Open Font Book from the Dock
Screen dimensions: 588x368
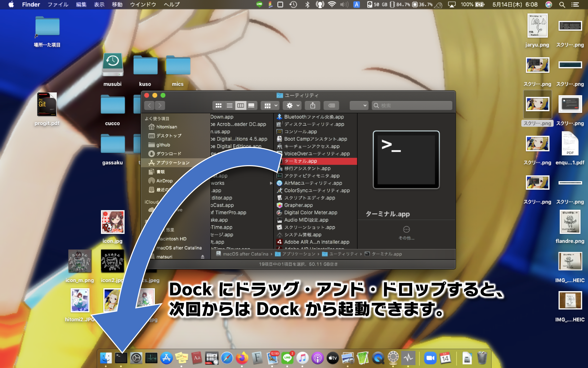point(257,358)
